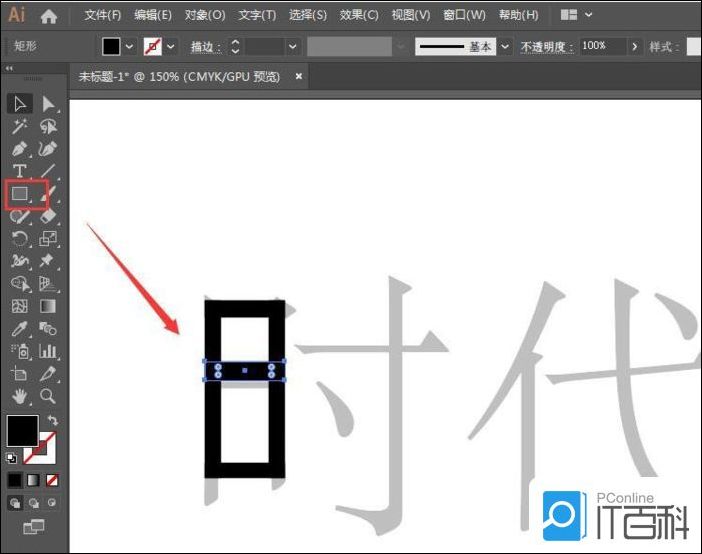The width and height of the screenshot is (702, 554).
Task: Expand the stroke color dropdown arrow
Action: [x=171, y=46]
